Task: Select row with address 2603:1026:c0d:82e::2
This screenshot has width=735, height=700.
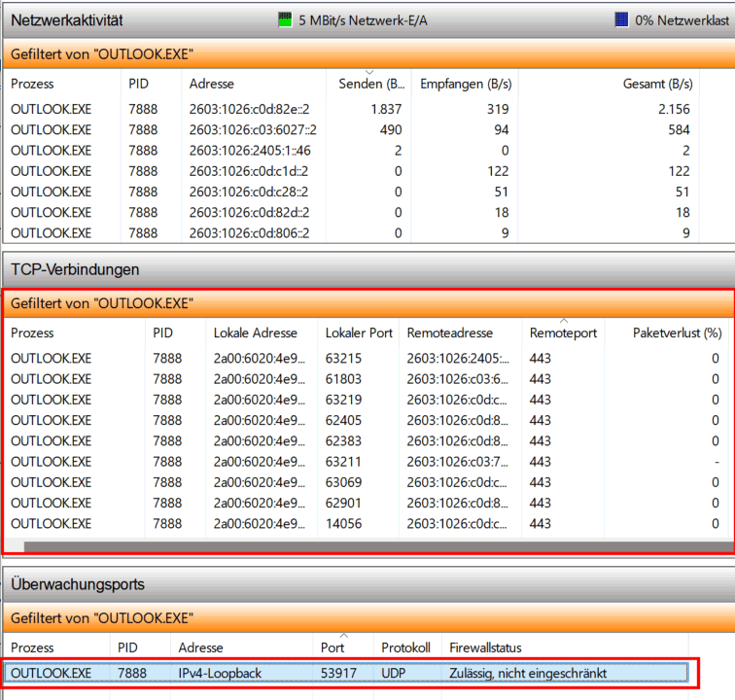Action: (x=351, y=109)
